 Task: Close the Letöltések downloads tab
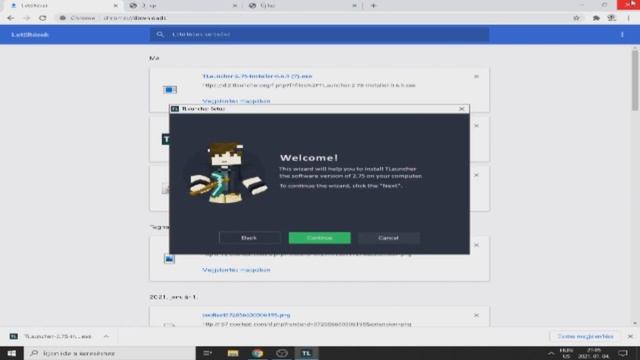pyautogui.click(x=116, y=5)
